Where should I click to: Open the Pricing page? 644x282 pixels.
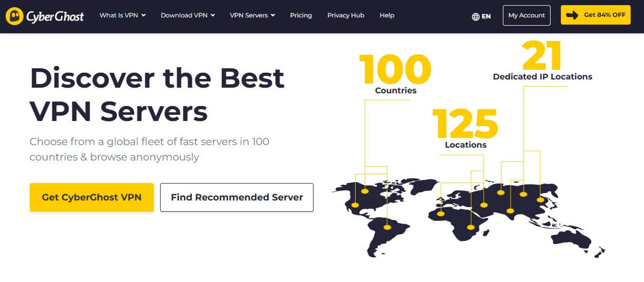[x=301, y=15]
